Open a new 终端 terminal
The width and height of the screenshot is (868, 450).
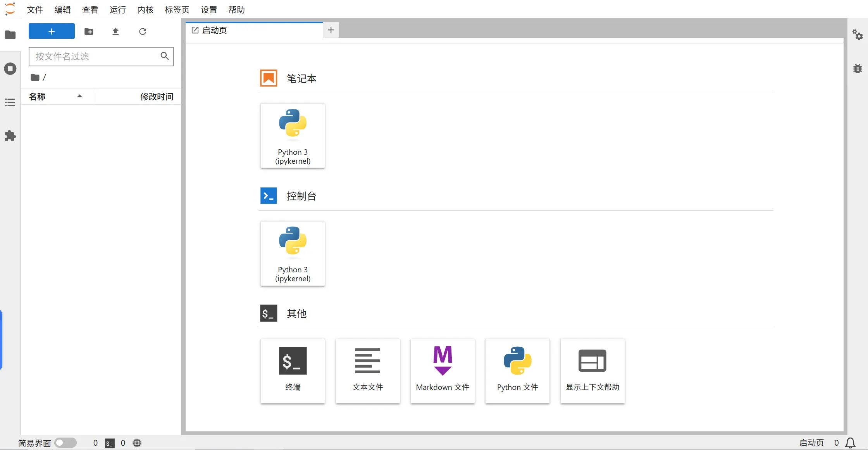[x=293, y=371]
